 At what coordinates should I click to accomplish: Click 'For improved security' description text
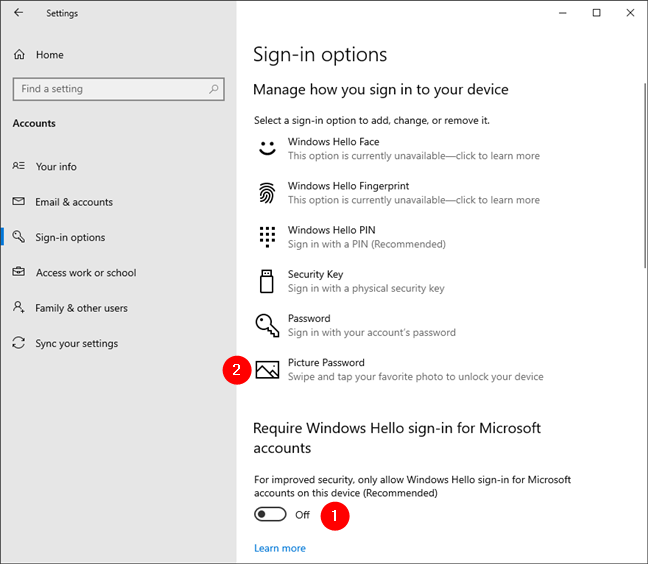[x=412, y=486]
